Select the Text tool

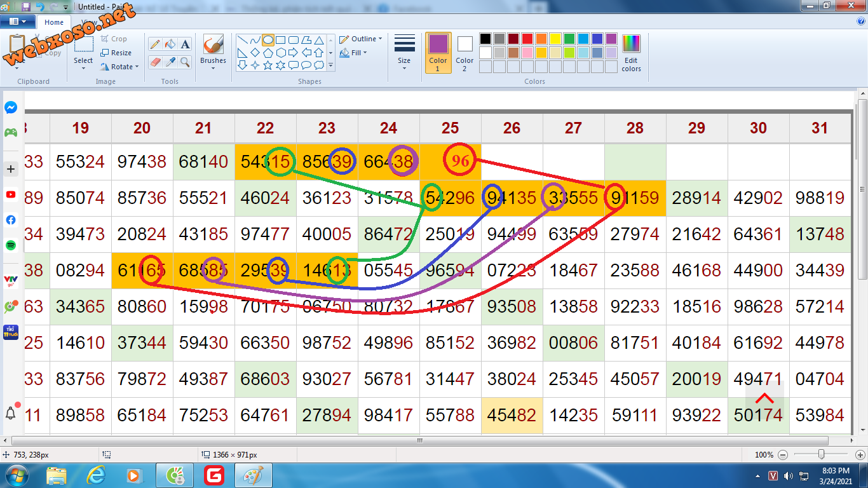pos(185,44)
